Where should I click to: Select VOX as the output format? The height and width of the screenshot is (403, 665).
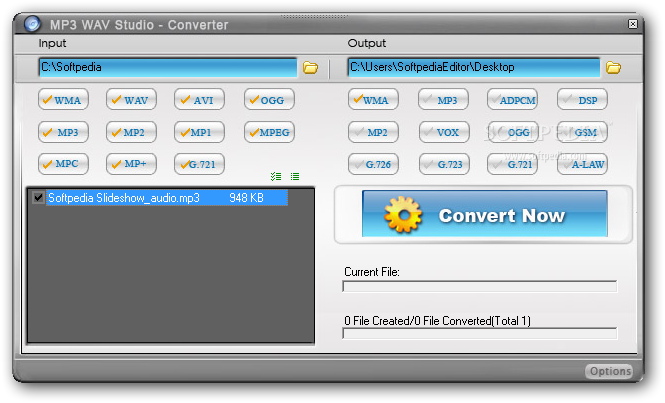(444, 132)
